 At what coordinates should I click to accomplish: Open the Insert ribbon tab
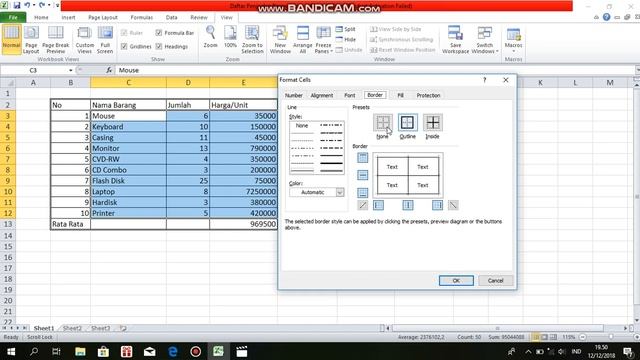(68, 18)
